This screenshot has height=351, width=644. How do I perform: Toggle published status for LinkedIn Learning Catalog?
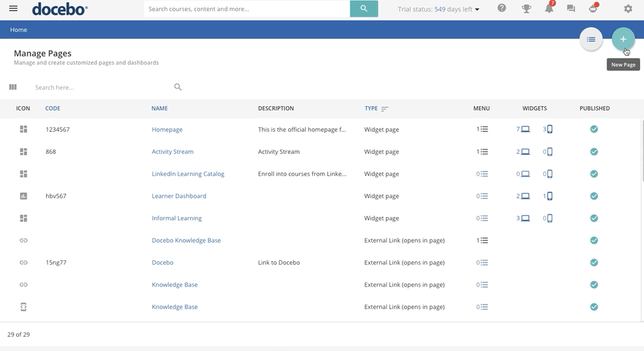(x=594, y=174)
